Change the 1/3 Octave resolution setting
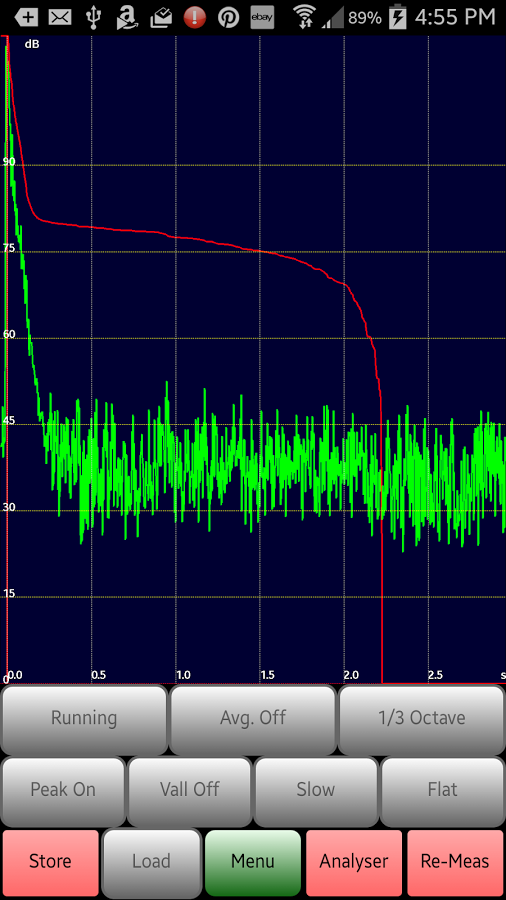506x900 pixels. pyautogui.click(x=422, y=719)
